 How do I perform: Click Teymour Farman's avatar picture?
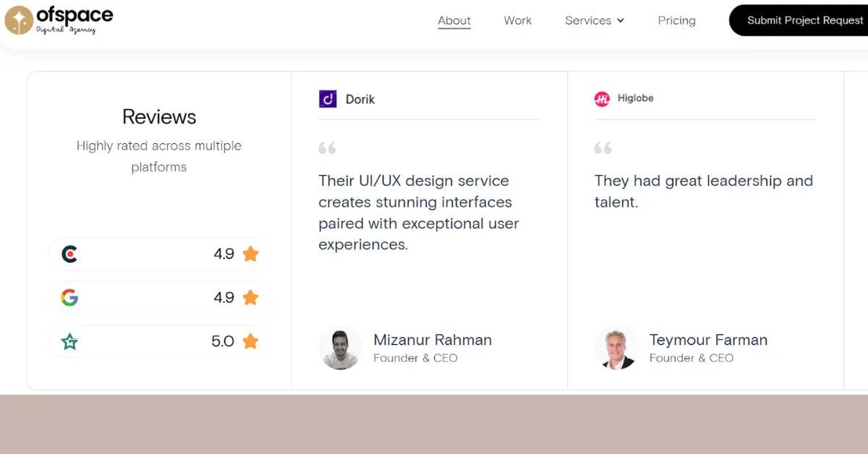[616, 348]
